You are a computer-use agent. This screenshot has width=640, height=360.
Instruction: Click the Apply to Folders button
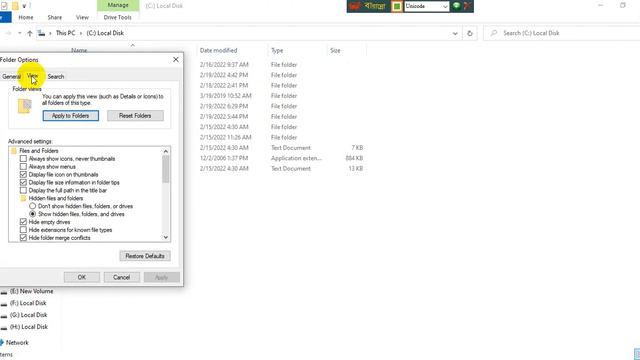pos(71,116)
